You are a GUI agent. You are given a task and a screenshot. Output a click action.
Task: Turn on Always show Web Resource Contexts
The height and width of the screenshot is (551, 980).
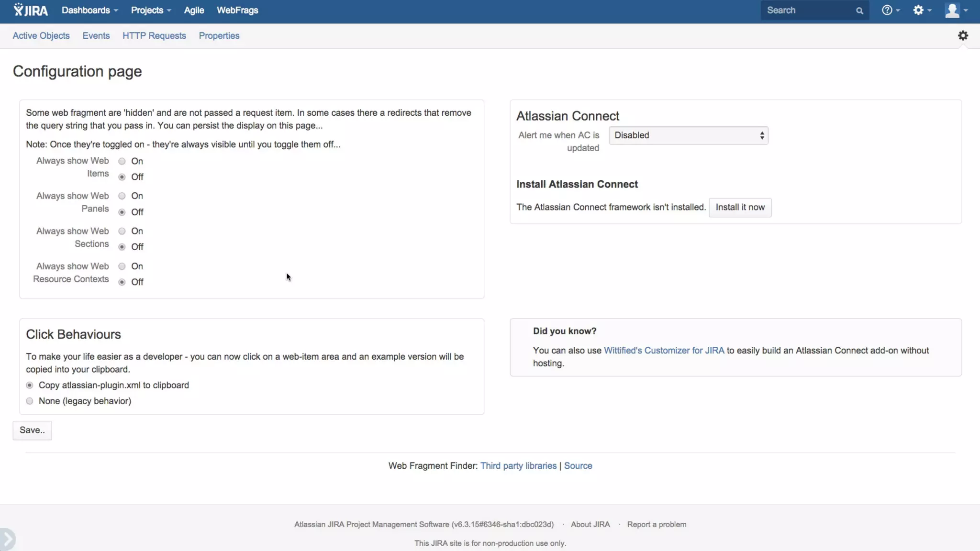pos(122,266)
